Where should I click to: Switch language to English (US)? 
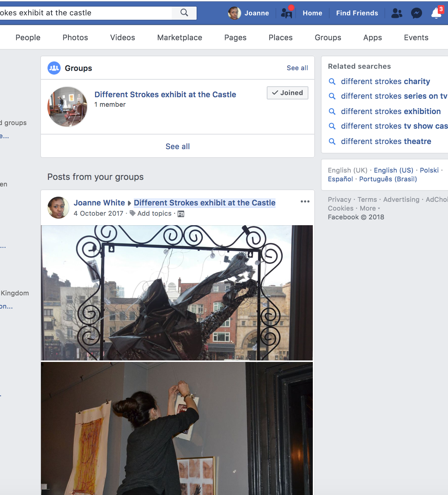coord(393,170)
